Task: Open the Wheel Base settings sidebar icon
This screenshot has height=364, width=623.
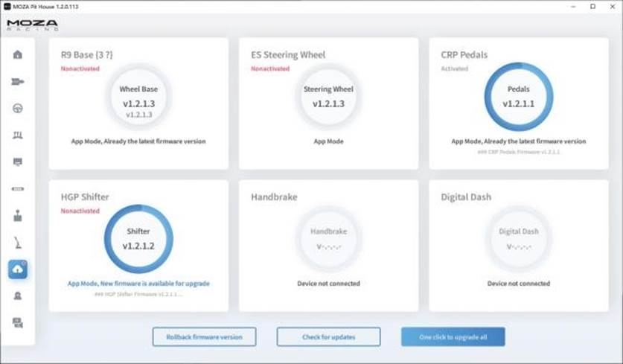Action: [17, 81]
